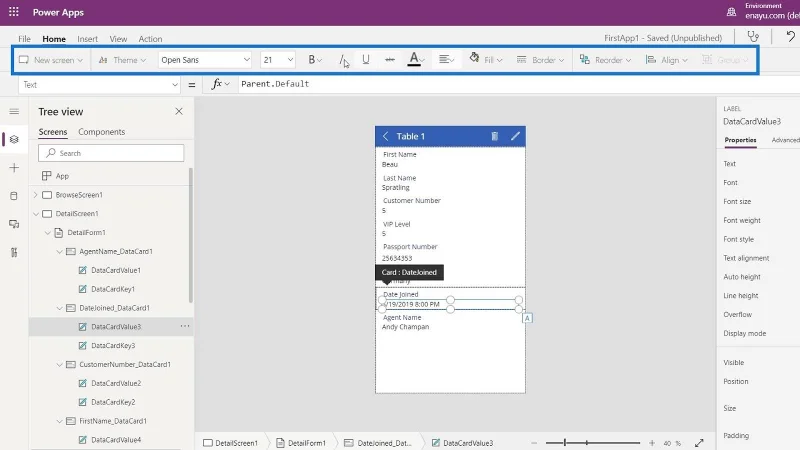Open the Insert tab
Viewport: 800px width, 450px height.
(87, 39)
